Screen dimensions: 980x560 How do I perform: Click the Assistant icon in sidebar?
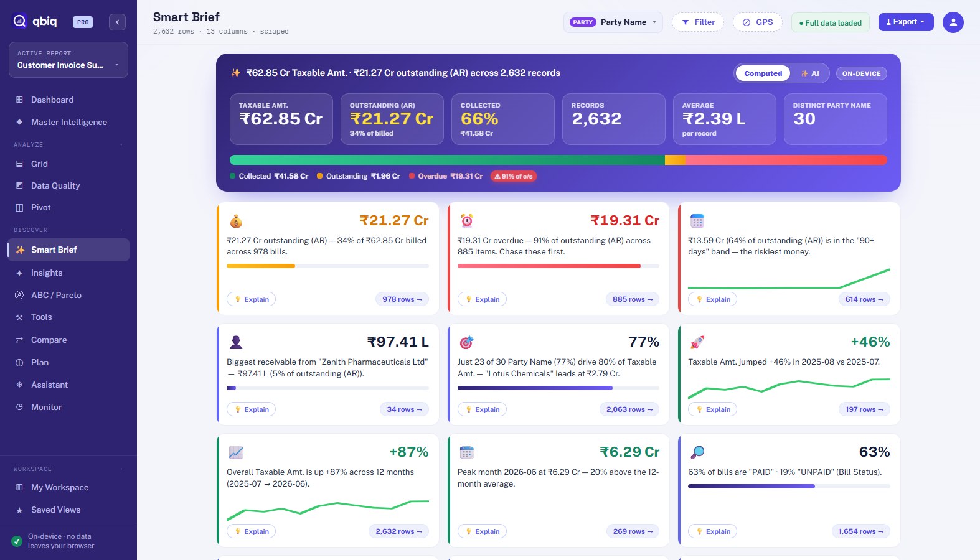[x=19, y=385]
